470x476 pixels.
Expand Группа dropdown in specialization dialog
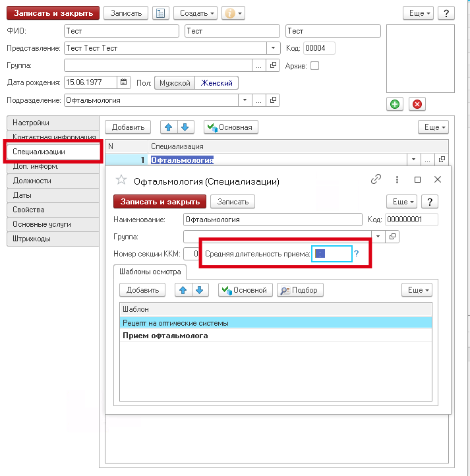pyautogui.click(x=378, y=236)
